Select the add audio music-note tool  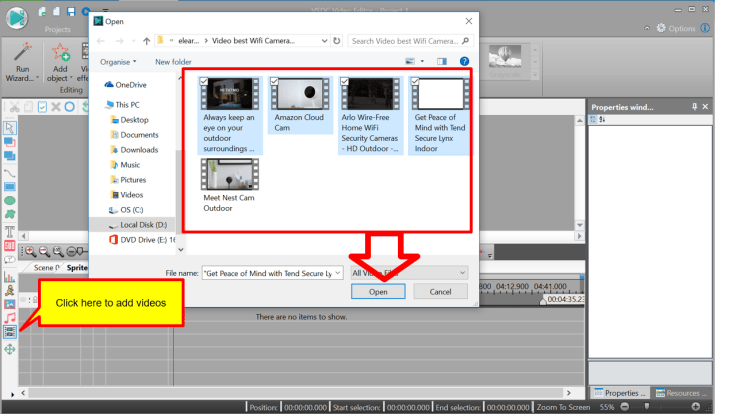click(x=9, y=318)
